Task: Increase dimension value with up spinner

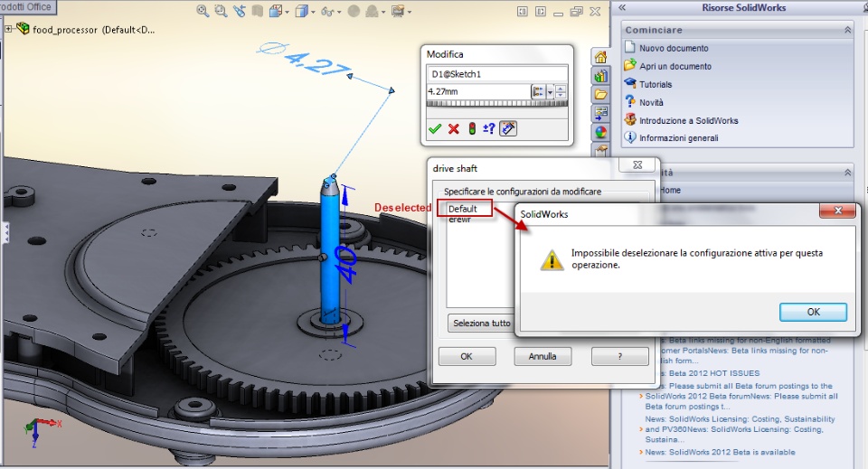Action: click(x=561, y=89)
